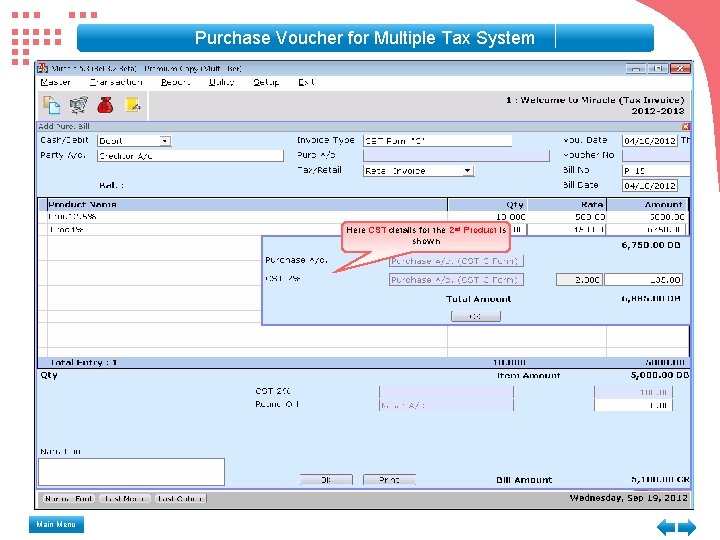Click the red money bag icon
Screen dimensions: 720x540
[x=105, y=105]
